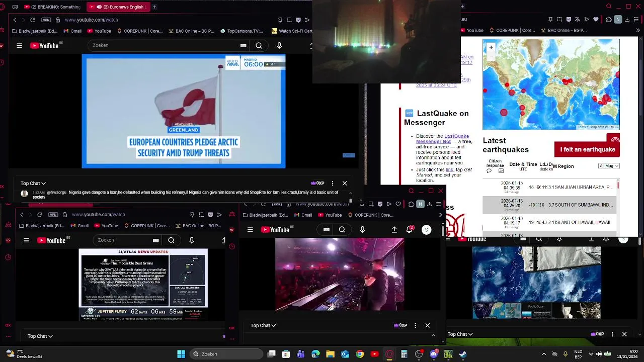This screenshot has height=362, width=644.
Task: Open LastQuake Messenger Bot link
Action: (442, 139)
